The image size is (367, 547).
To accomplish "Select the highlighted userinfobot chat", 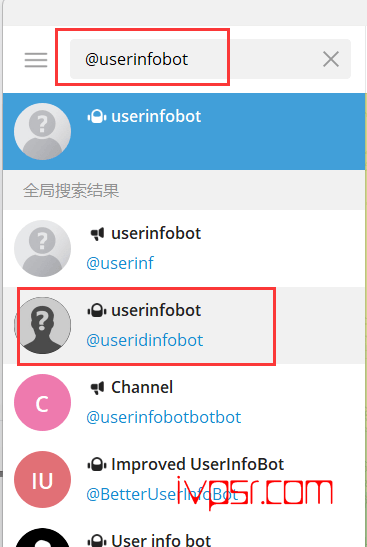I will click(x=184, y=132).
